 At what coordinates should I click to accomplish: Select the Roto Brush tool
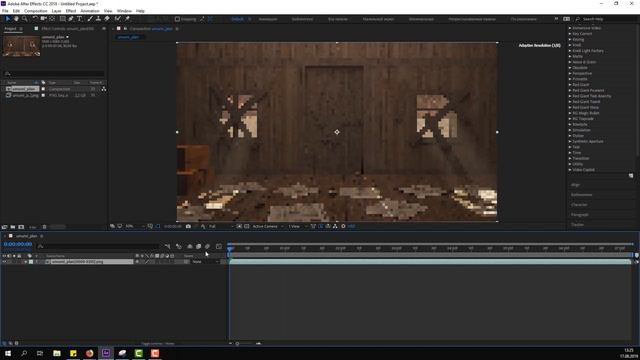118,19
